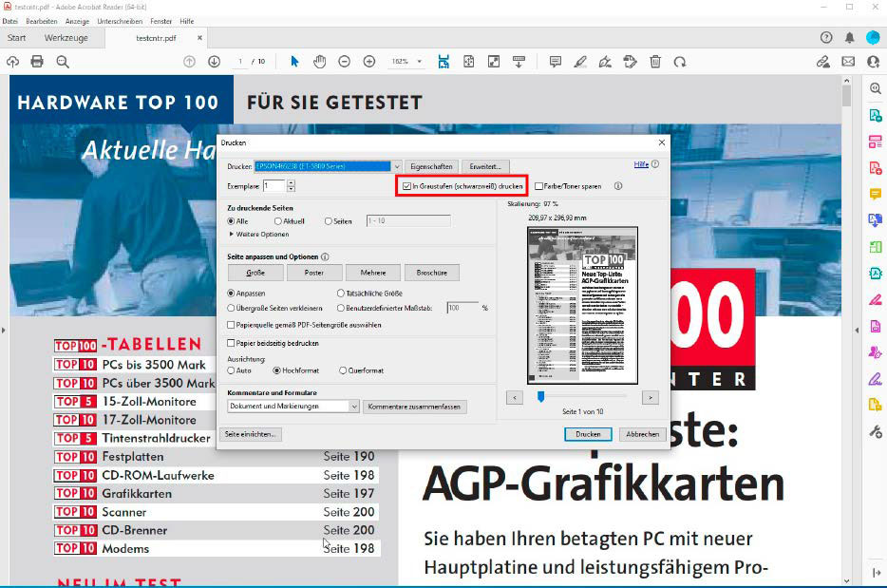The image size is (887, 588).
Task: Select the highlight text pen icon
Action: tap(580, 62)
